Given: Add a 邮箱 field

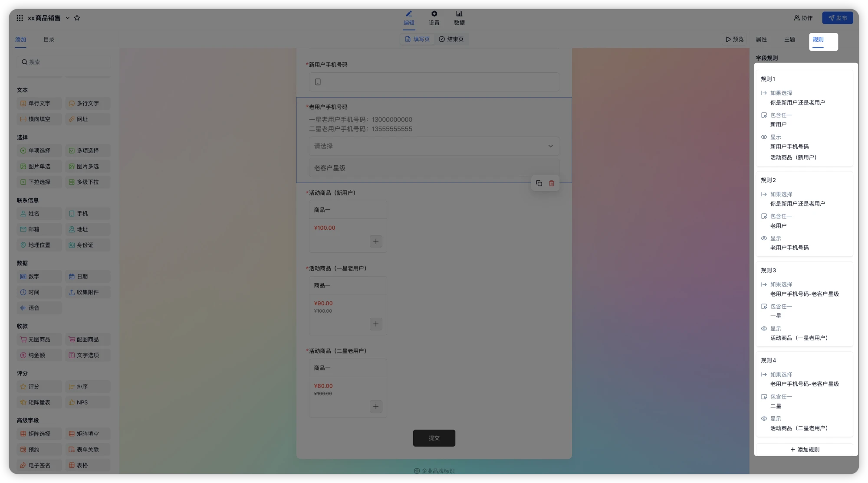Looking at the screenshot, I should click(x=39, y=229).
